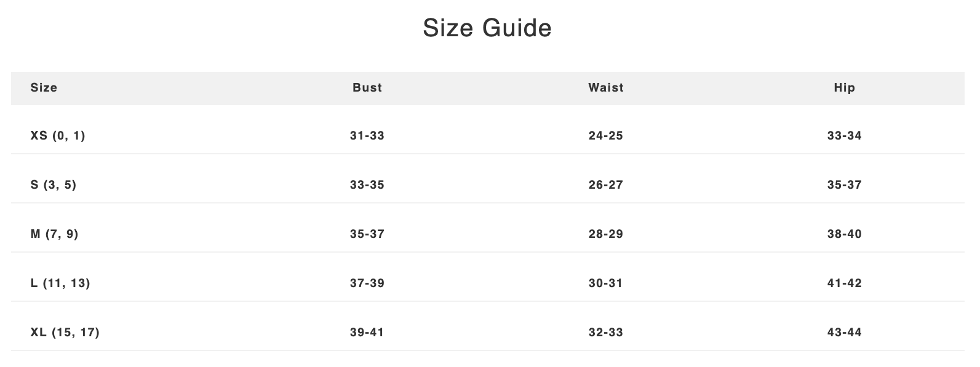Click the Size column header

click(x=44, y=88)
